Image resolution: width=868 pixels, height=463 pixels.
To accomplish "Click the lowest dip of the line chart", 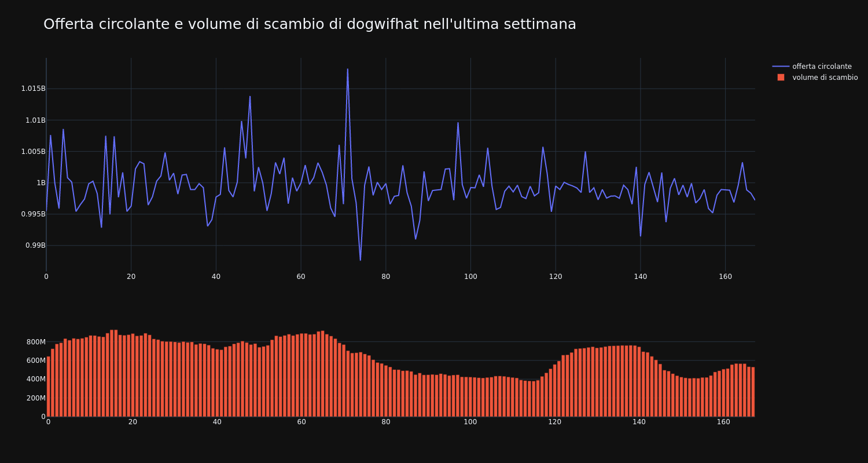I will [360, 260].
